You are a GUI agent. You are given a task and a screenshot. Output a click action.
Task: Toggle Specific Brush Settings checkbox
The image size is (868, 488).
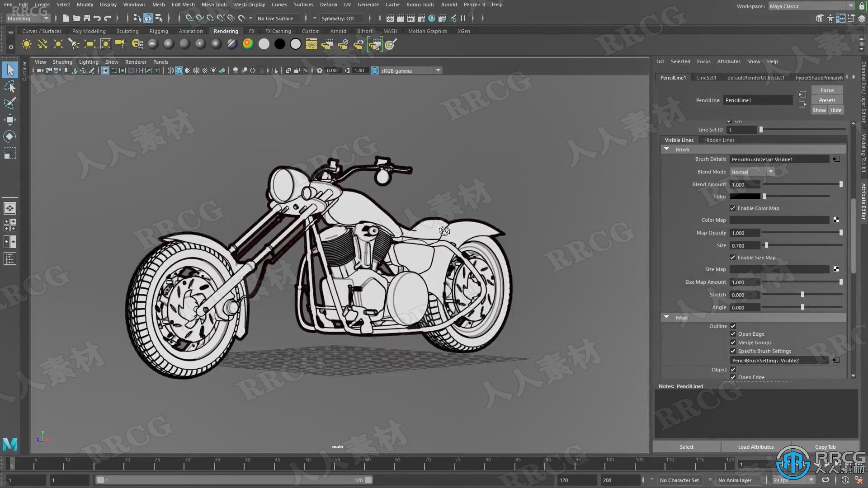(733, 351)
